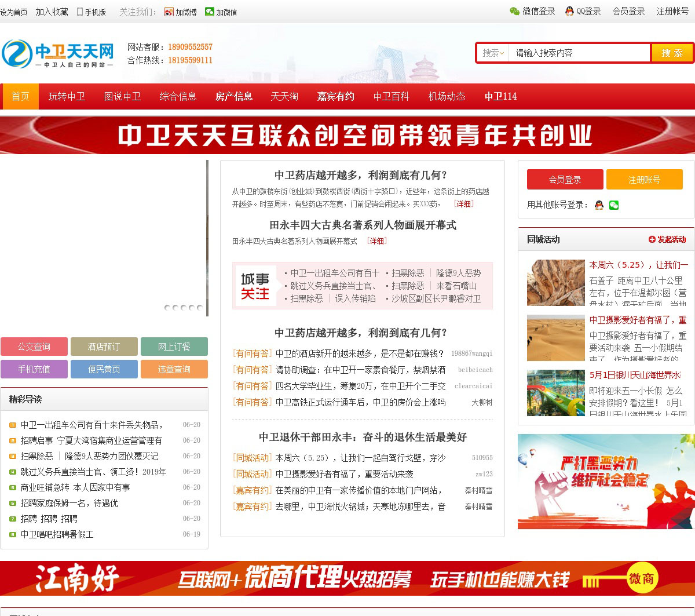Click the 误入传销陷 link in 城事关注
This screenshot has width=695, height=616.
[x=355, y=298]
